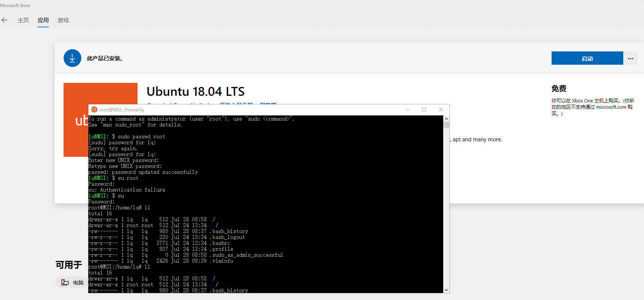Click 'Retype new UNIX password:' line
Viewport: 644px width, 300px height.
tap(125, 166)
